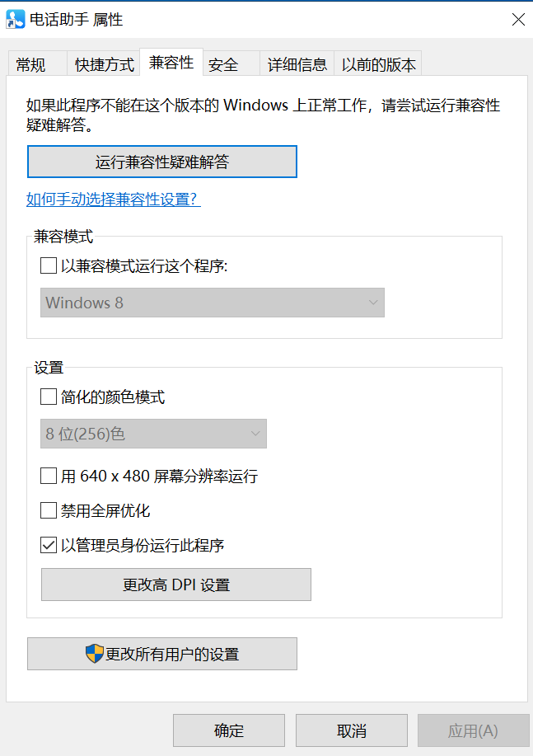Select the 安全 tab
The width and height of the screenshot is (533, 756).
click(223, 64)
